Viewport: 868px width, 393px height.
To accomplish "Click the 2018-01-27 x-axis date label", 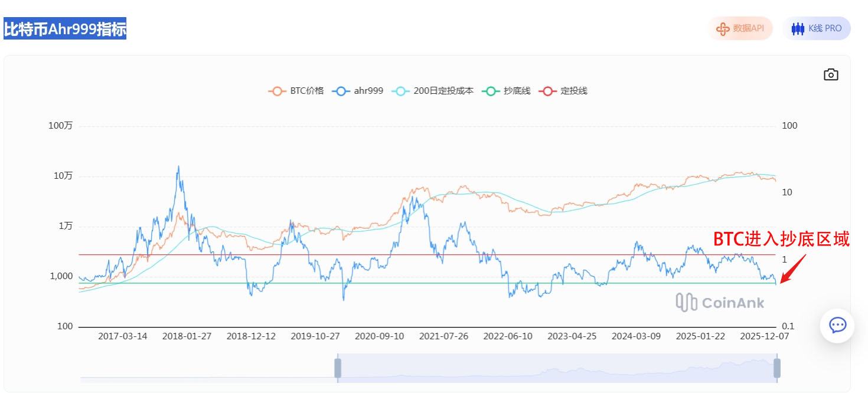I will tap(187, 336).
